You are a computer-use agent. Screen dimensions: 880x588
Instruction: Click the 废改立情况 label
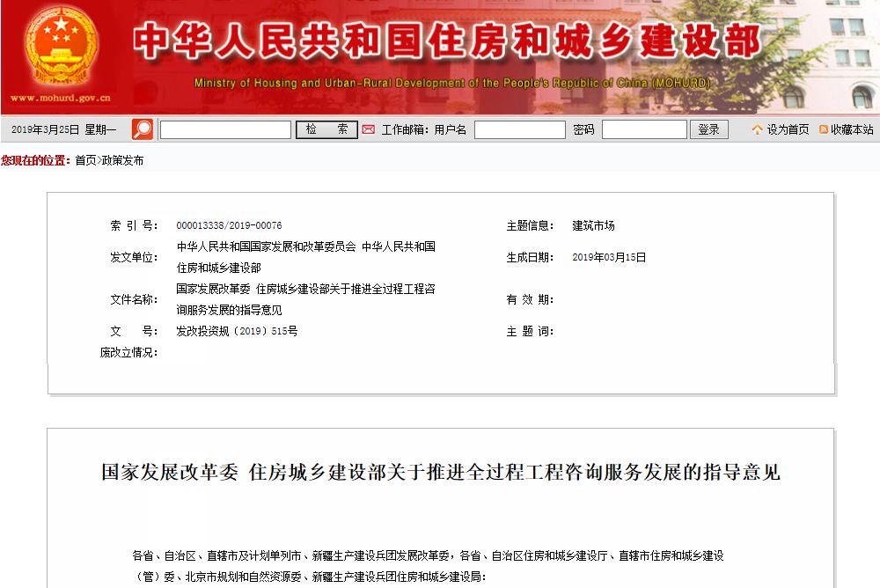point(128,352)
